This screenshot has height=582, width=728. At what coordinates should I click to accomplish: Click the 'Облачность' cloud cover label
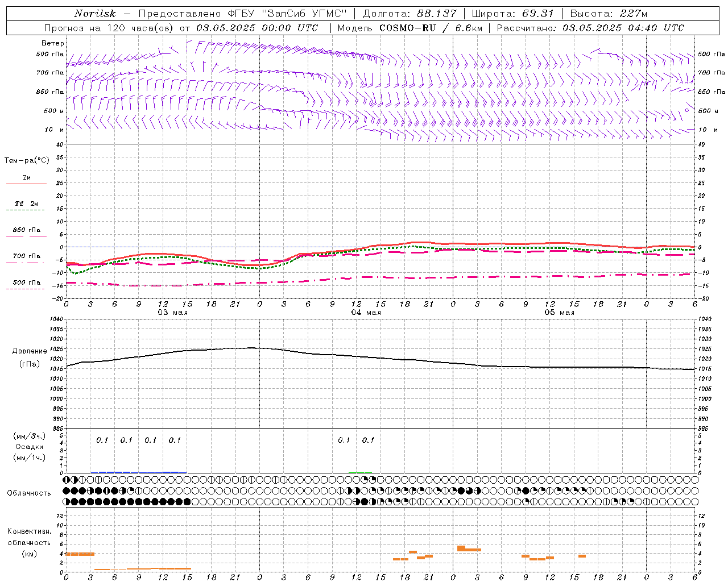click(x=29, y=493)
